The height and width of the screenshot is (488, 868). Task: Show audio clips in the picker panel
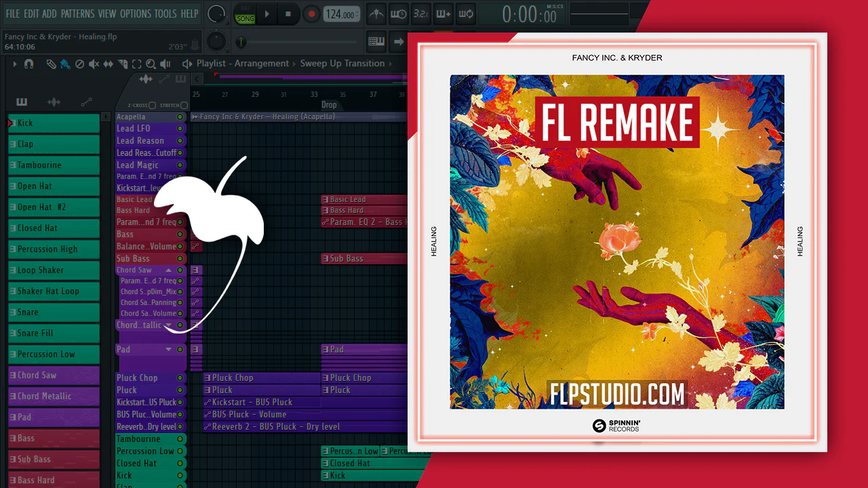(x=54, y=102)
